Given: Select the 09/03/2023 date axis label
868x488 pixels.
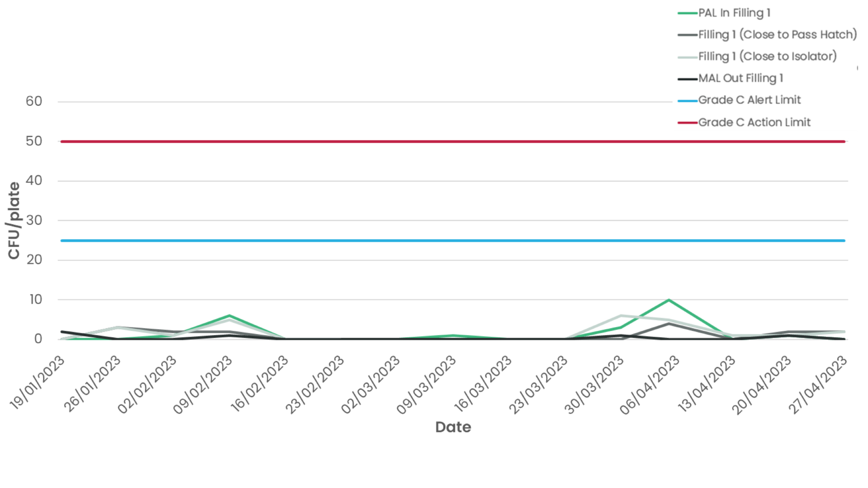Looking at the screenshot, I should [427, 385].
